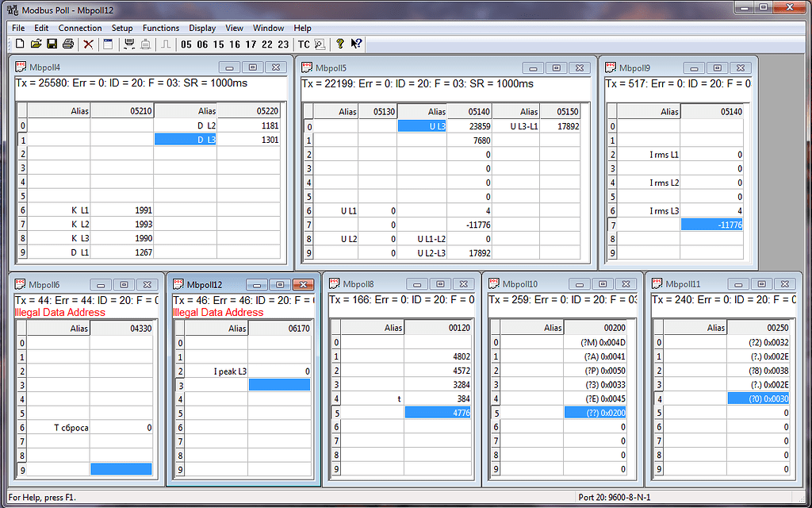This screenshot has width=812, height=508.
Task: Click the yellow question mark help icon
Action: click(x=339, y=44)
